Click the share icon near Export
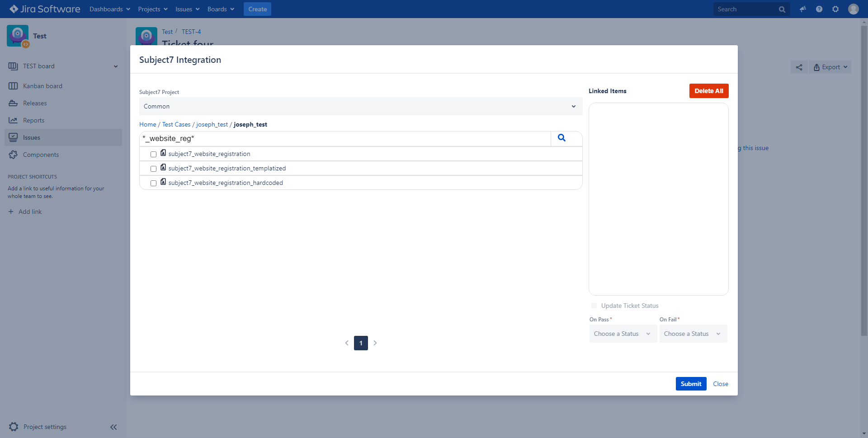Screen dimensions: 868x438 [x=799, y=67]
